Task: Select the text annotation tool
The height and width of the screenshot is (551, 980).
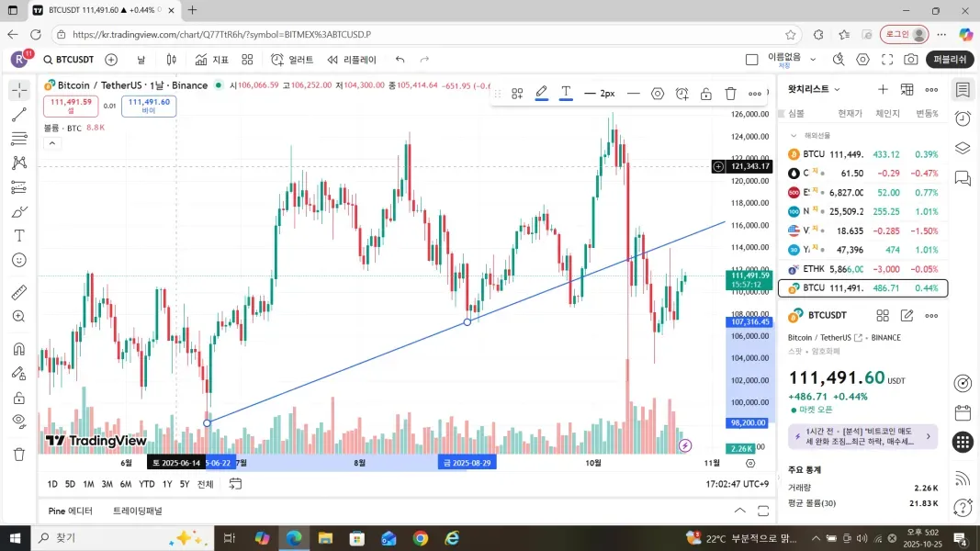Action: pyautogui.click(x=18, y=235)
